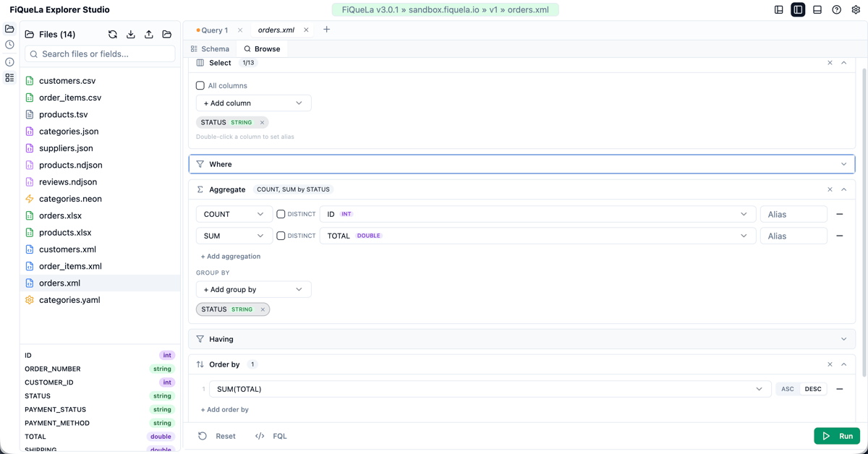868x454 pixels.
Task: Toggle the center panel layout icon
Action: point(798,10)
